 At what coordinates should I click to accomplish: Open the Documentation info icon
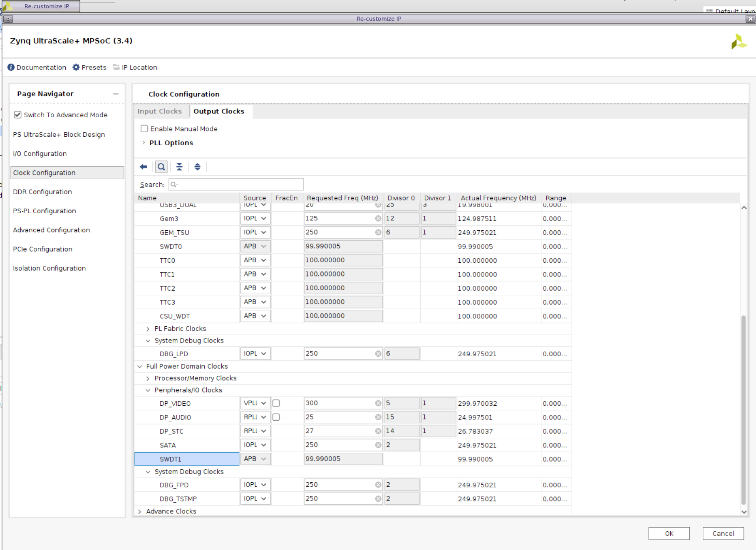(x=11, y=67)
